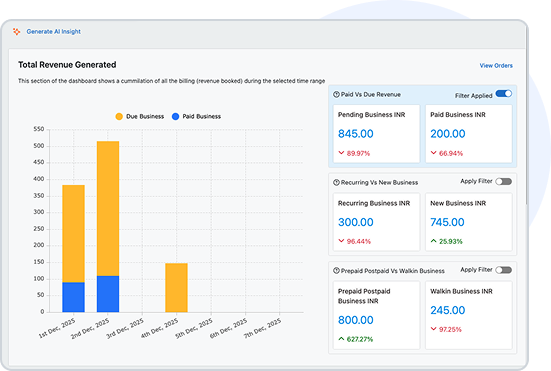Screen dimensions: 551x371
Task: Click the vertical scrollbar at the right edge
Action: tap(526, 116)
